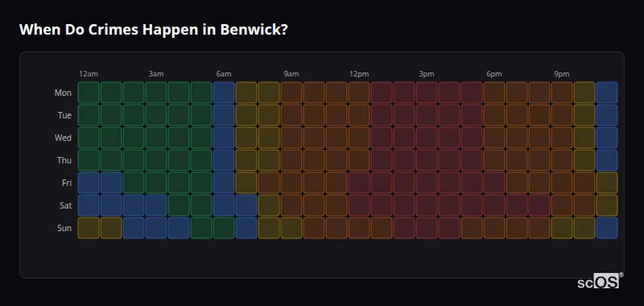Select the Sunday 5am green cell
This screenshot has height=306, width=644.
click(201, 228)
